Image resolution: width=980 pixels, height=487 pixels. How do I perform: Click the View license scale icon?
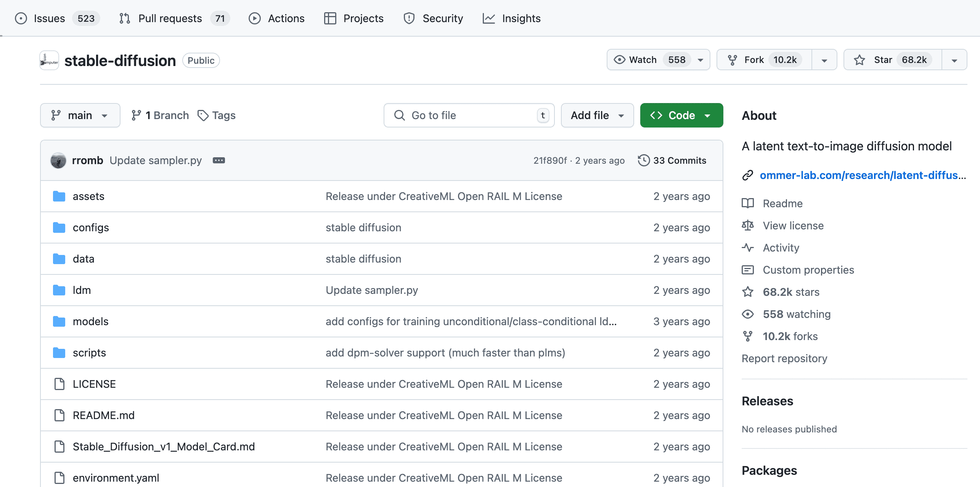(x=747, y=226)
